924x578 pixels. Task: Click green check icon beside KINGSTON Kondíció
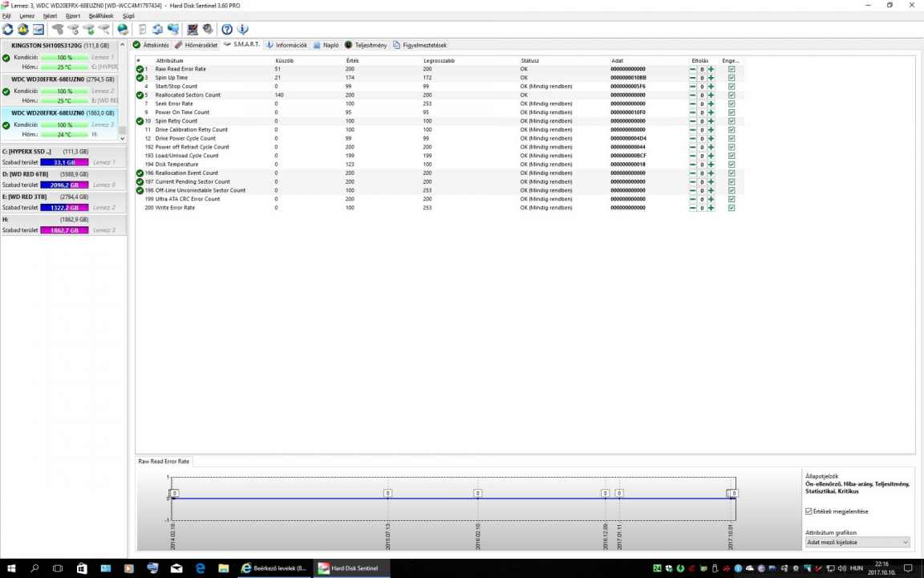(6, 58)
